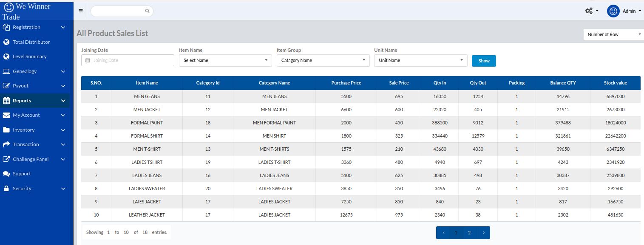Click the next page arrow
644x245 pixels.
click(x=483, y=233)
